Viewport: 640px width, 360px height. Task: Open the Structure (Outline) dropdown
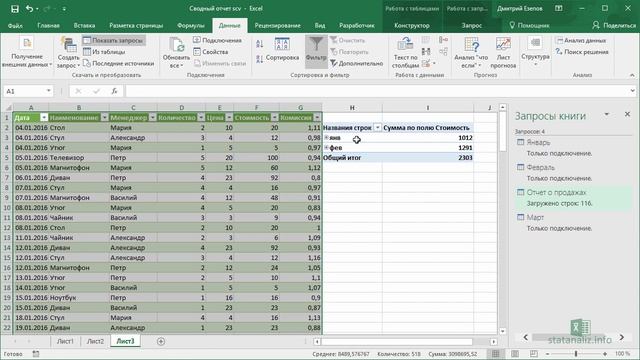coord(535,51)
